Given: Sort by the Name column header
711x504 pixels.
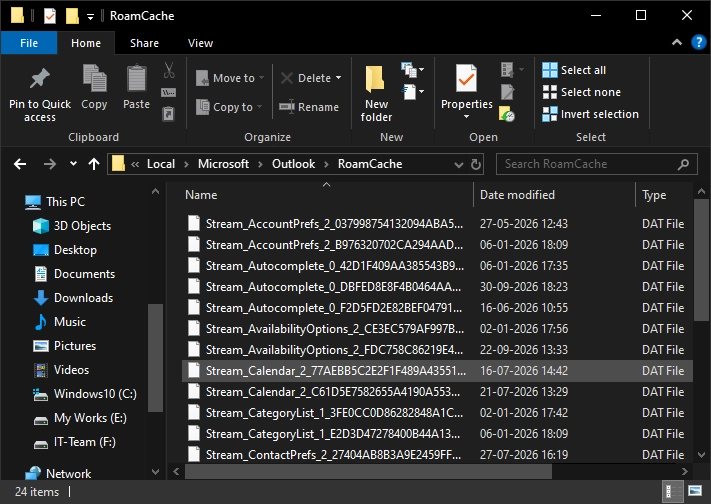Looking at the screenshot, I should (x=326, y=195).
